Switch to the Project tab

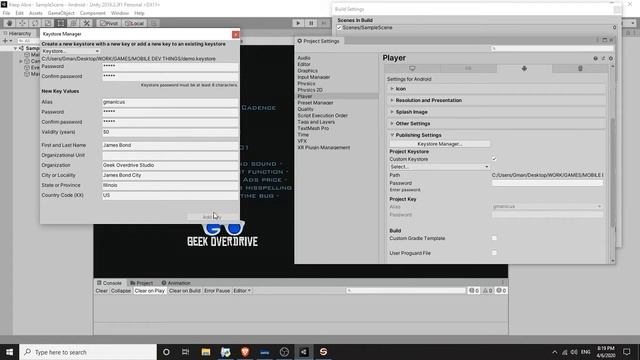[x=142, y=283]
